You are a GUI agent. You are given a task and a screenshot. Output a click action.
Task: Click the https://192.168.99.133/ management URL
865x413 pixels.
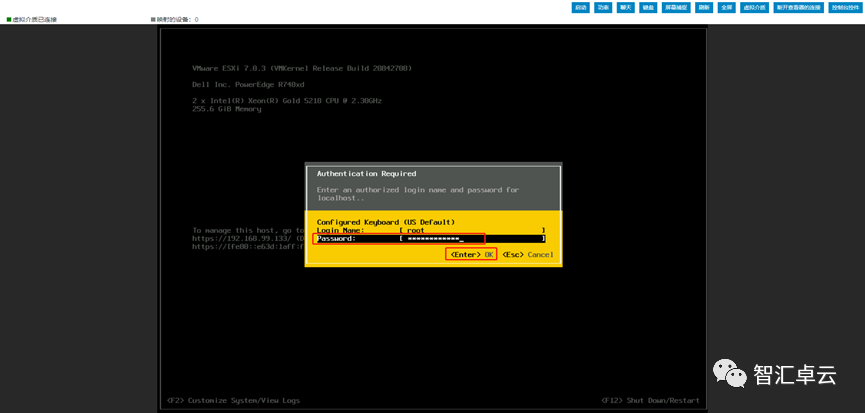tap(243, 239)
